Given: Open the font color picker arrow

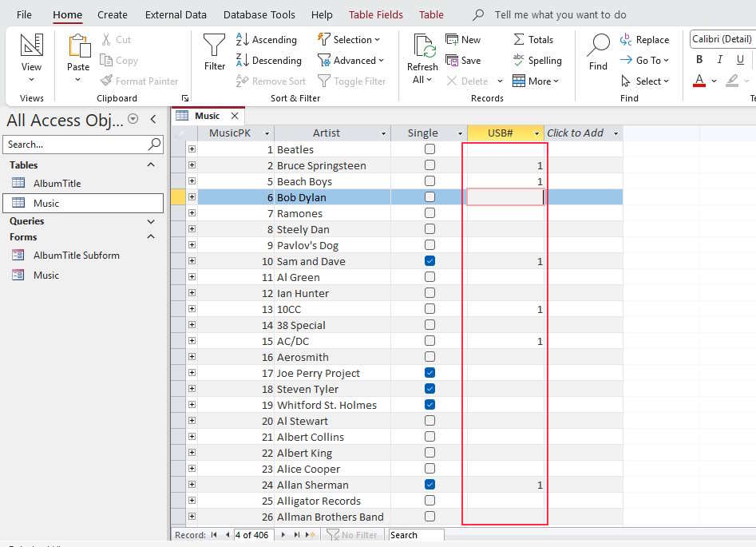Looking at the screenshot, I should click(714, 81).
